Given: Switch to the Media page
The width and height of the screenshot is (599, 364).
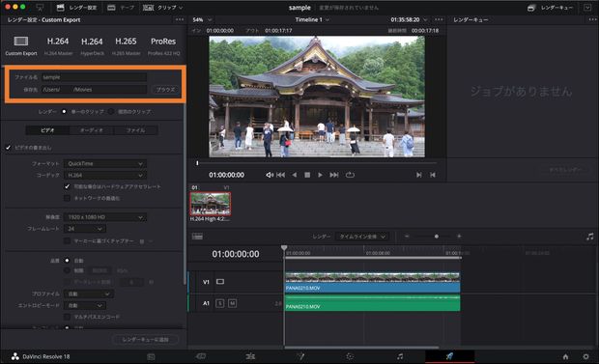Looking at the screenshot, I should 151,356.
